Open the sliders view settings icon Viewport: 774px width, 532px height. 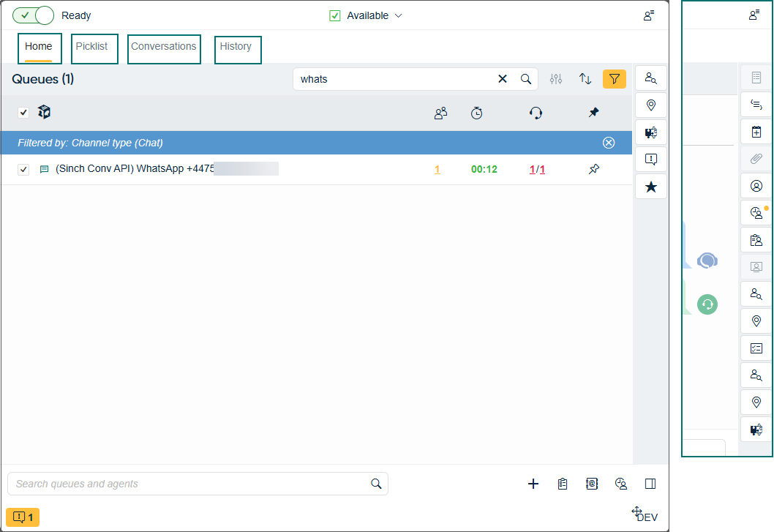556,79
